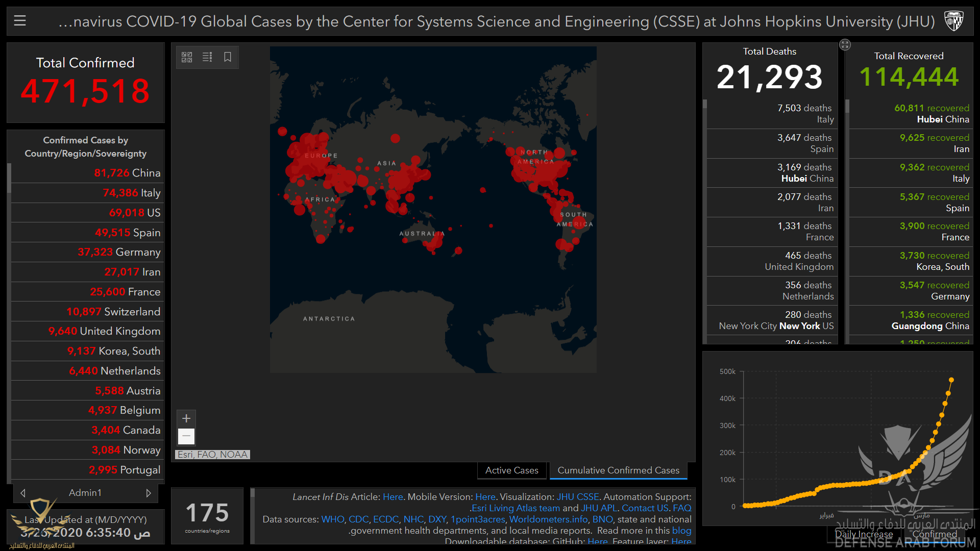Click the basemap gallery grid icon

pos(187,57)
